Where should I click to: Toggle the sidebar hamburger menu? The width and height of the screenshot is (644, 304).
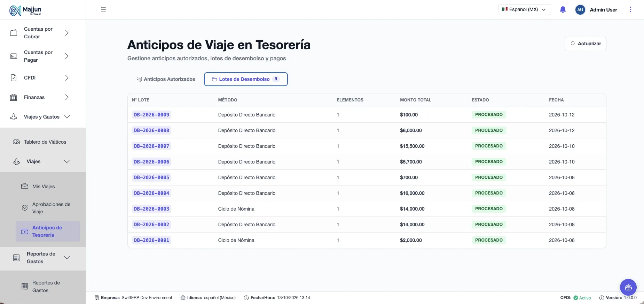(103, 9)
